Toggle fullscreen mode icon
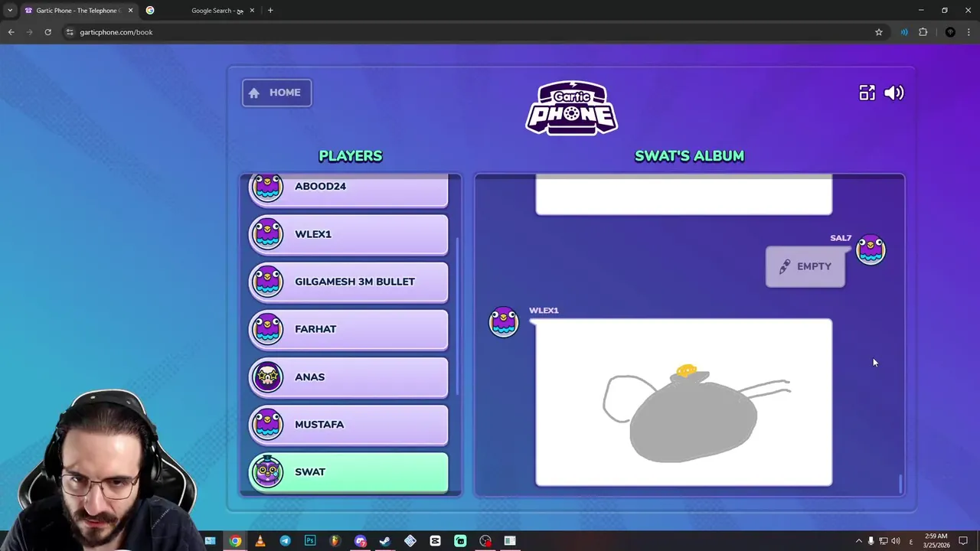The image size is (980, 551). (867, 93)
